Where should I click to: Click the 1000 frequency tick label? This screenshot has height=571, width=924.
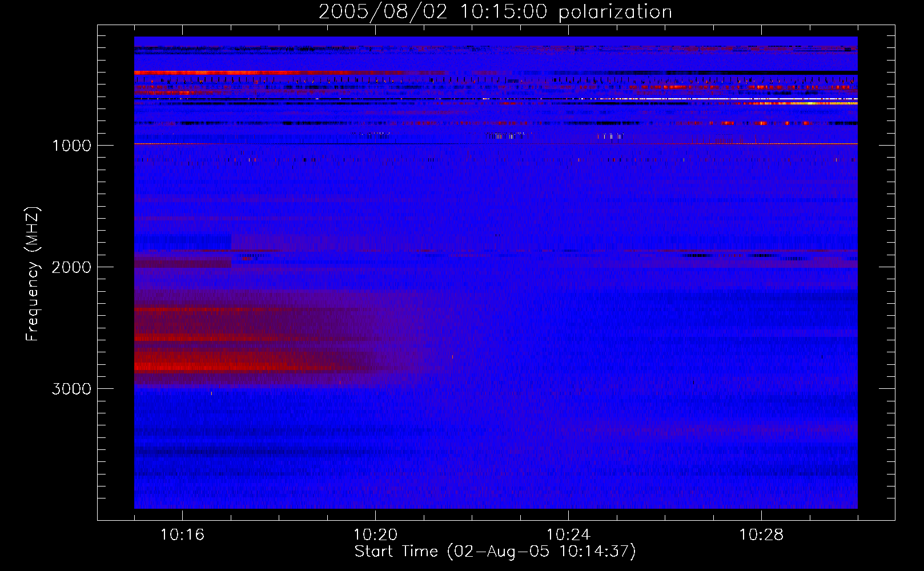click(71, 146)
